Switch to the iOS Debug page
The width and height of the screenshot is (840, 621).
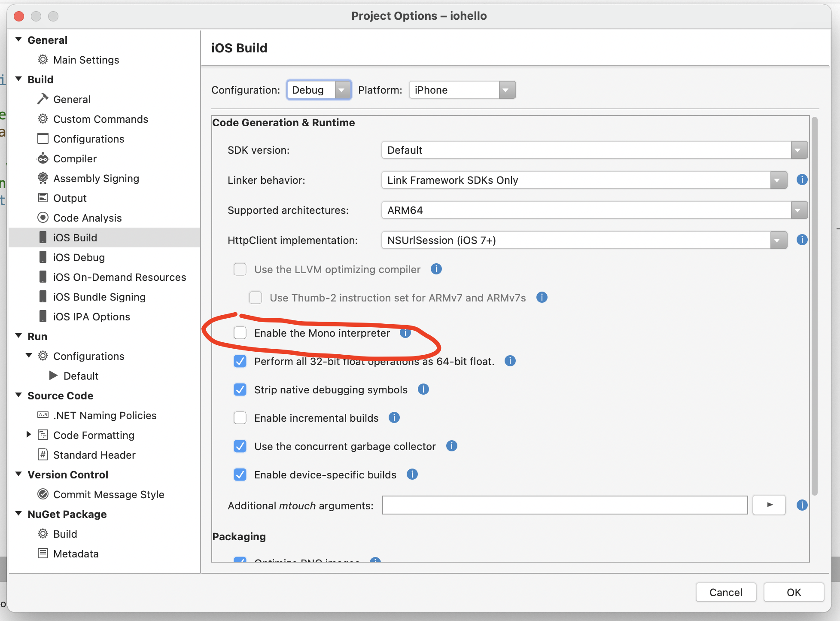tap(79, 257)
